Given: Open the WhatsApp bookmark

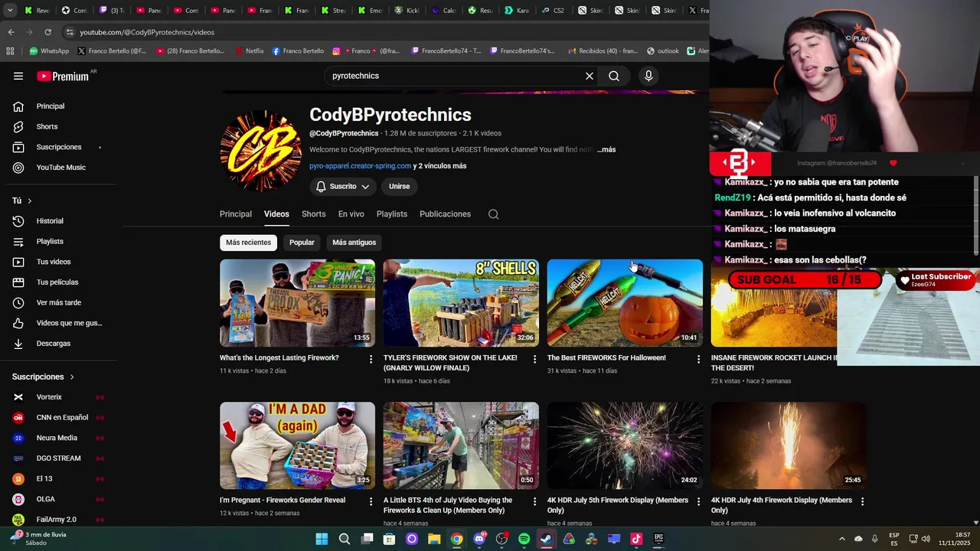Looking at the screenshot, I should [49, 51].
